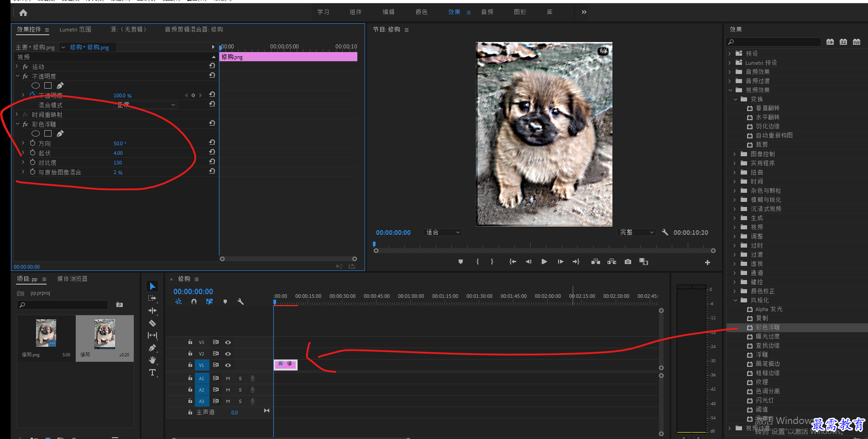Click the pen mask under 彩色浮雕
Image resolution: width=868 pixels, height=439 pixels.
point(60,133)
